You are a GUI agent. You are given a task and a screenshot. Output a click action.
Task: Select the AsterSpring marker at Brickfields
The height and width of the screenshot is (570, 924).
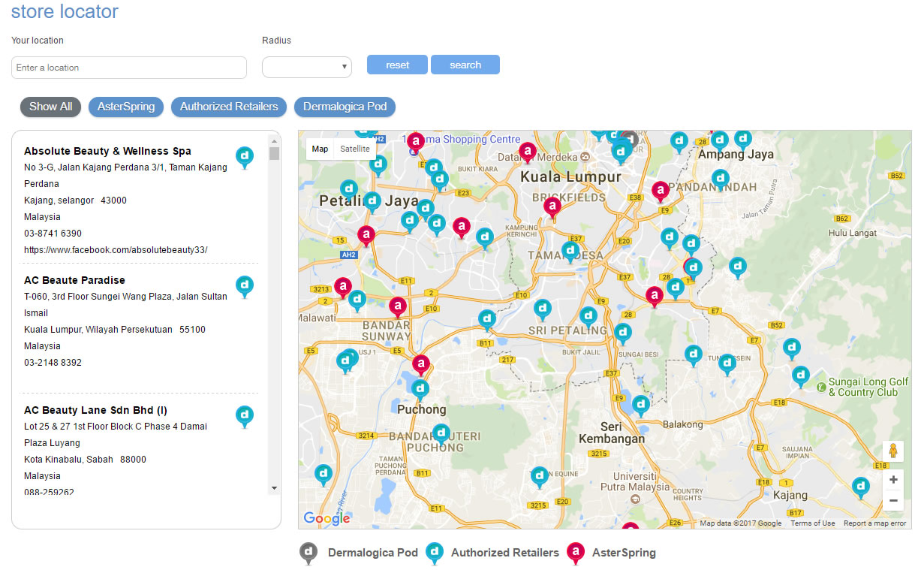point(552,207)
